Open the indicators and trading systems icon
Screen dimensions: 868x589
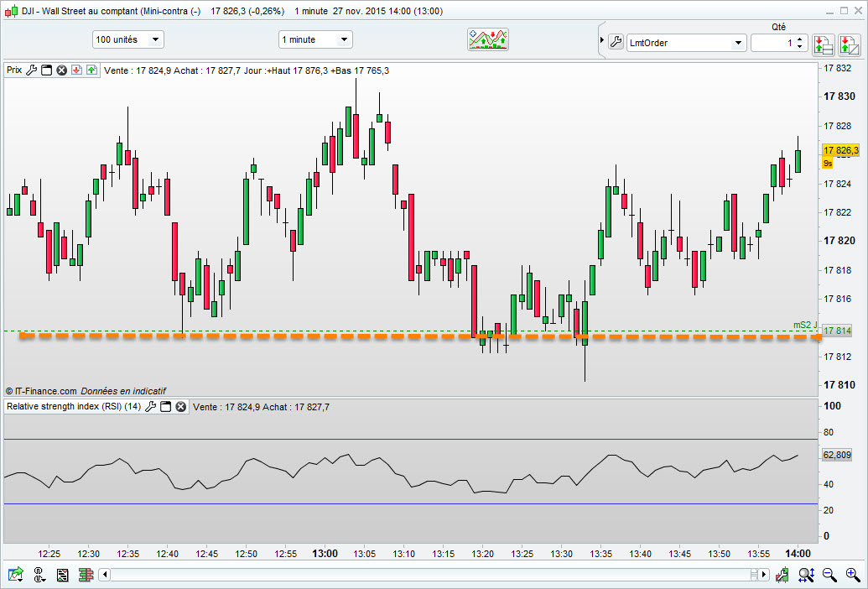click(488, 40)
